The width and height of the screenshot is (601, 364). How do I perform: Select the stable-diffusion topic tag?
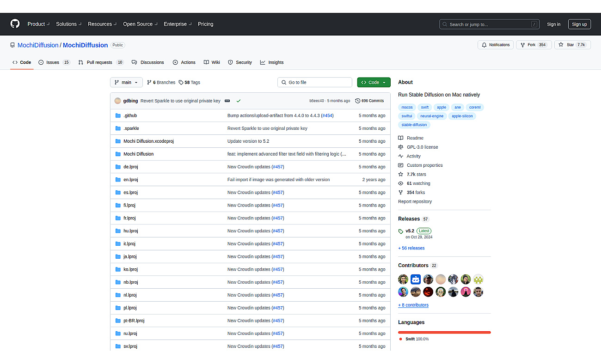(414, 125)
